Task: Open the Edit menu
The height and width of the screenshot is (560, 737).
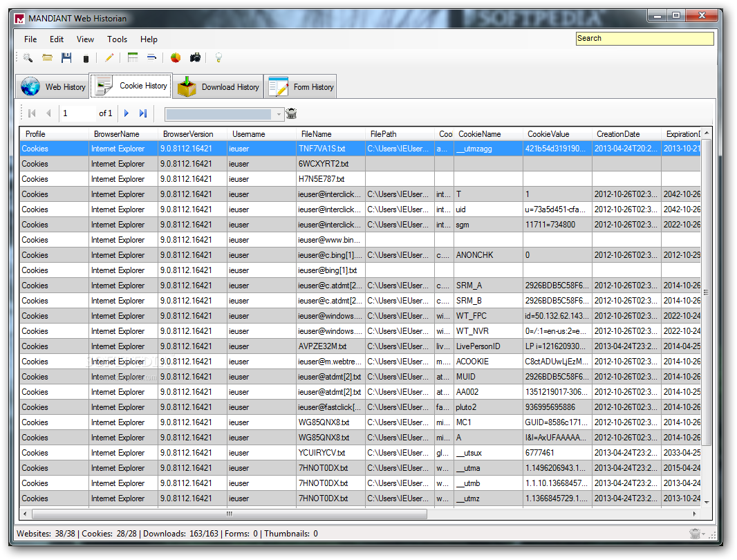Action: pos(57,39)
